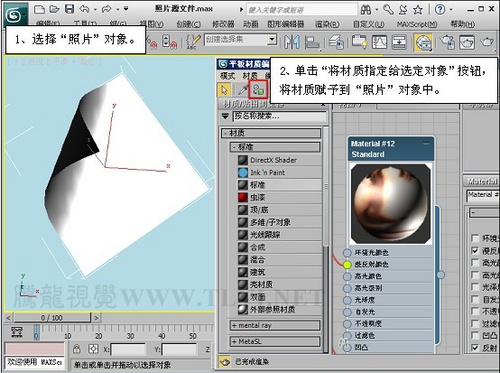Click the Mini Curve Editor icon by timeline
500x373 pixels.
[x=17, y=332]
